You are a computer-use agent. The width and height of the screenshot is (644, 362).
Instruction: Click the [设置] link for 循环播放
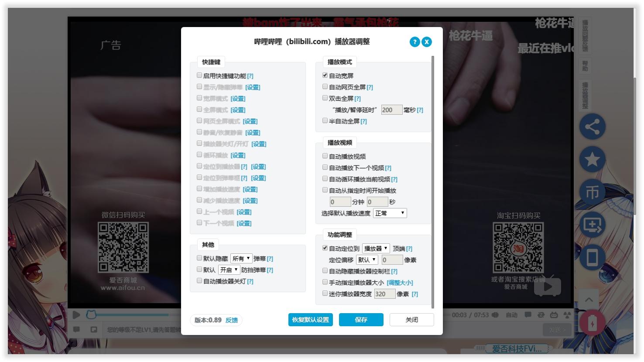(x=238, y=155)
